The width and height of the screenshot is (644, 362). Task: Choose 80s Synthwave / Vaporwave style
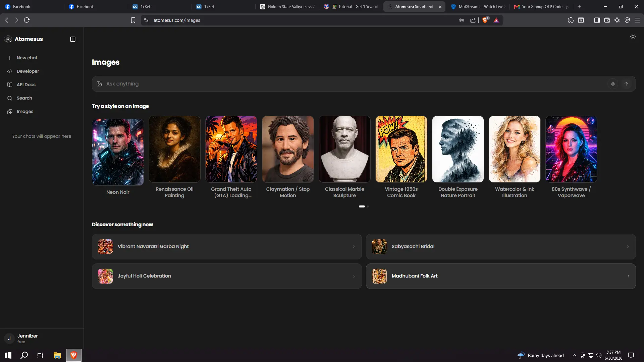click(x=571, y=149)
